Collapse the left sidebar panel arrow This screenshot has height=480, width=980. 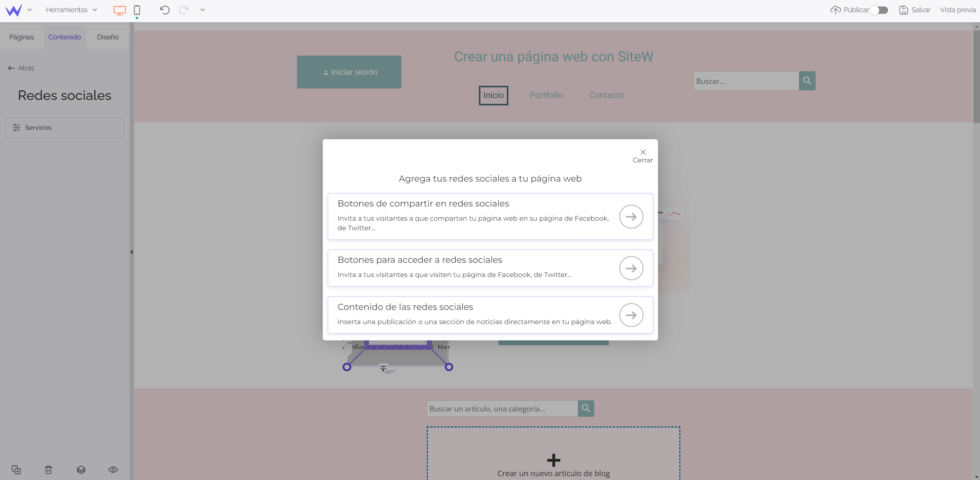132,252
